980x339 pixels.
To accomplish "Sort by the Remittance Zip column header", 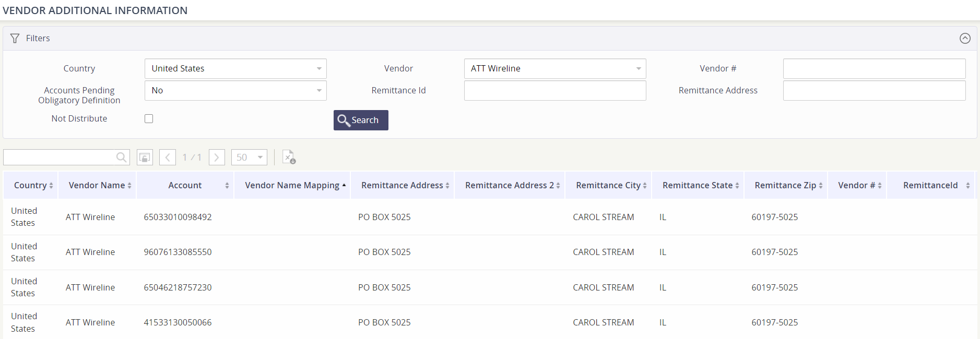I will point(785,185).
